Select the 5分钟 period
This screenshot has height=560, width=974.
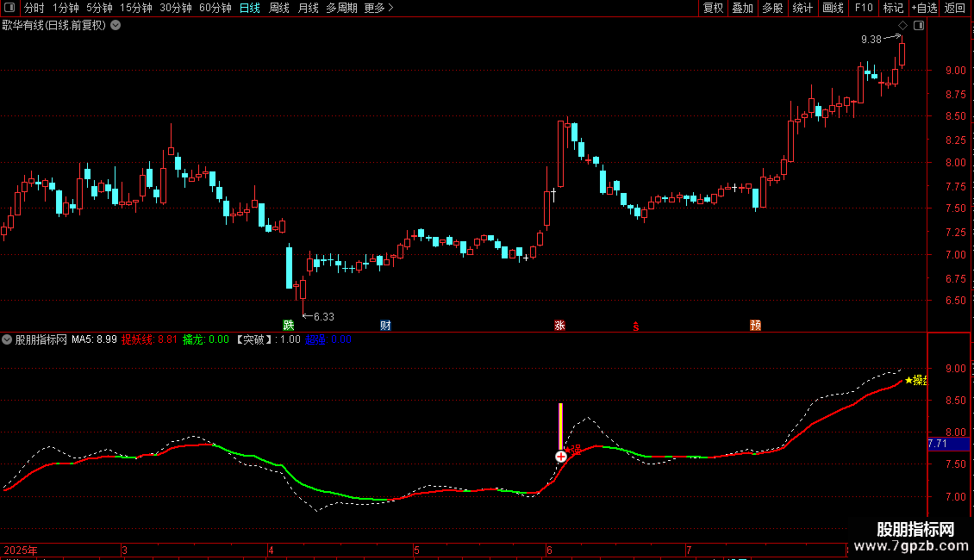pyautogui.click(x=99, y=8)
